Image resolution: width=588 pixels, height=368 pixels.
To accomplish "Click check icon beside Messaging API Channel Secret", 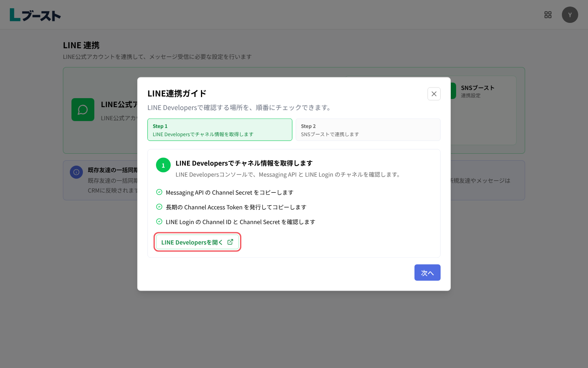I will [x=159, y=192].
